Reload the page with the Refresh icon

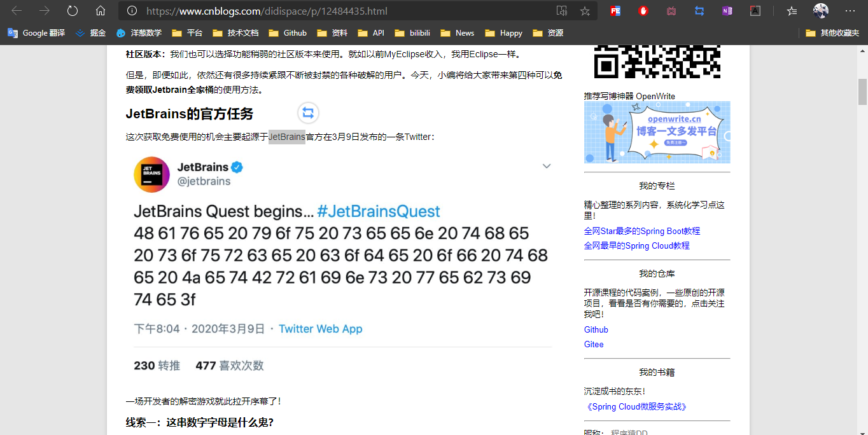click(73, 11)
